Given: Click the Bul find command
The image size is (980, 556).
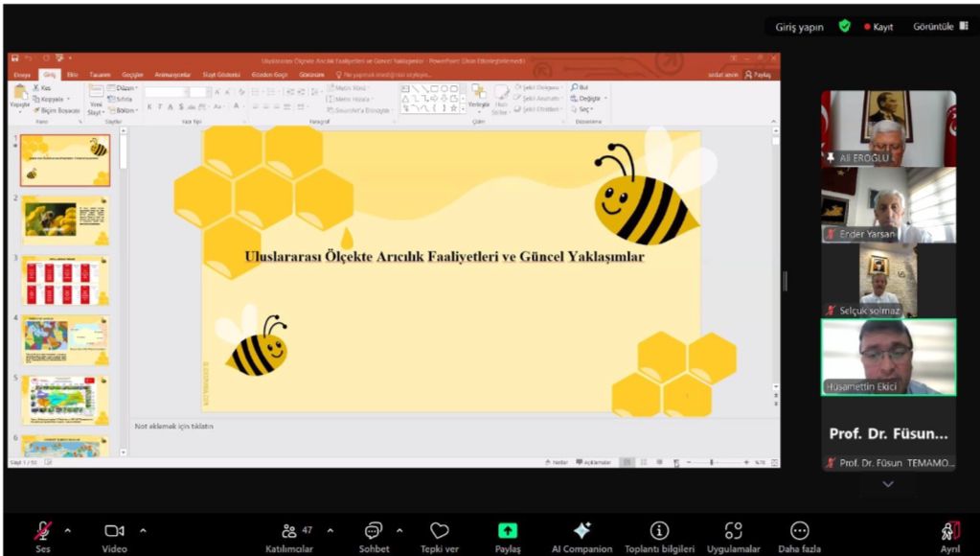Looking at the screenshot, I should pos(580,87).
